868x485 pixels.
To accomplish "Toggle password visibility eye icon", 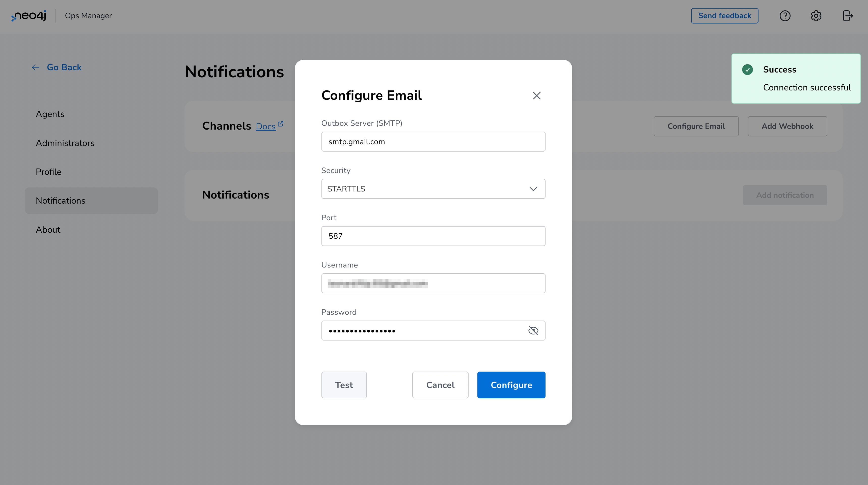I will pyautogui.click(x=533, y=330).
